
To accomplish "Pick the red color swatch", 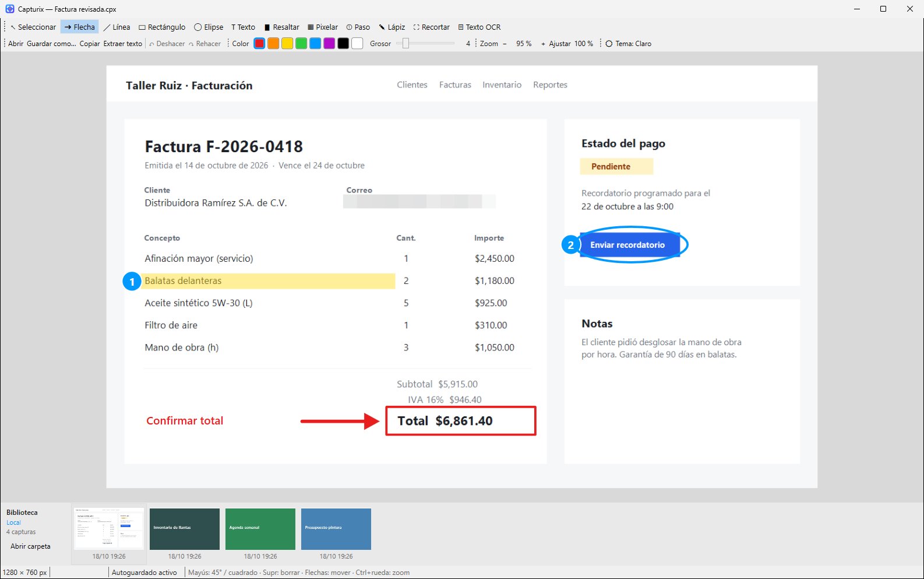I will pyautogui.click(x=259, y=44).
